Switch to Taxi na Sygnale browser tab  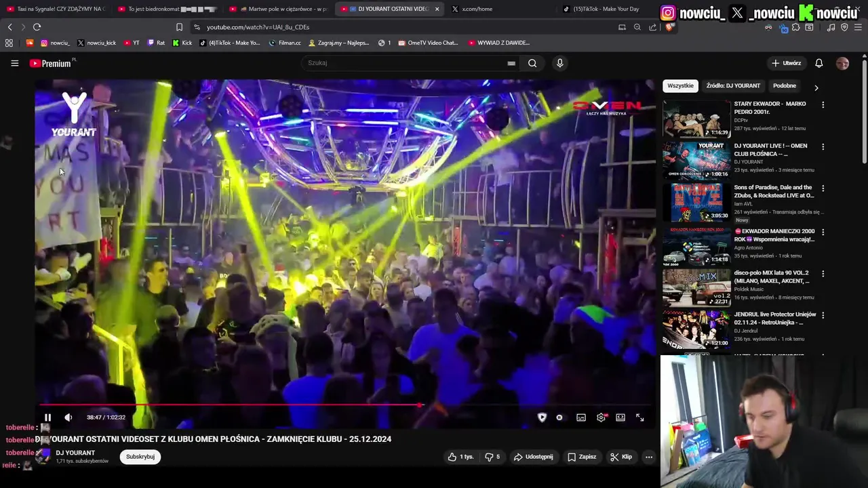pyautogui.click(x=56, y=9)
